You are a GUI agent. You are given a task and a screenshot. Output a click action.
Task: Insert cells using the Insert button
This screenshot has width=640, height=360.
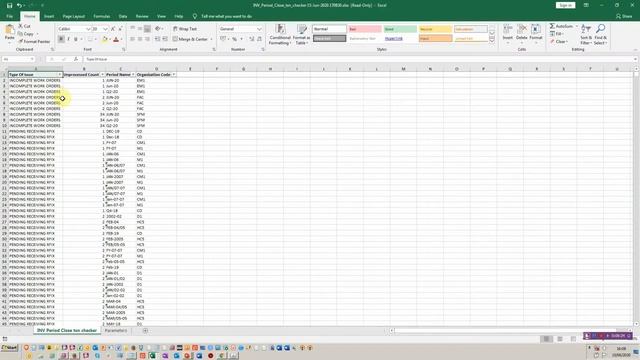coord(507,33)
